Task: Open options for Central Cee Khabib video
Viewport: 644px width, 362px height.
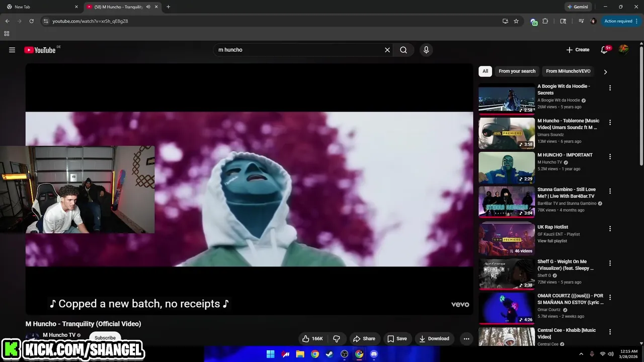Action: [610, 332]
